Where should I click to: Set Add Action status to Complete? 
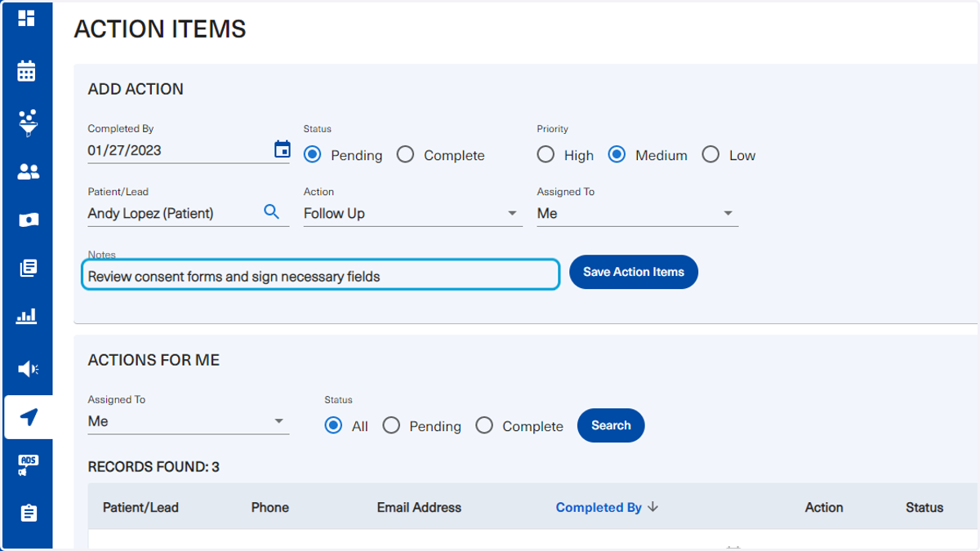point(405,154)
